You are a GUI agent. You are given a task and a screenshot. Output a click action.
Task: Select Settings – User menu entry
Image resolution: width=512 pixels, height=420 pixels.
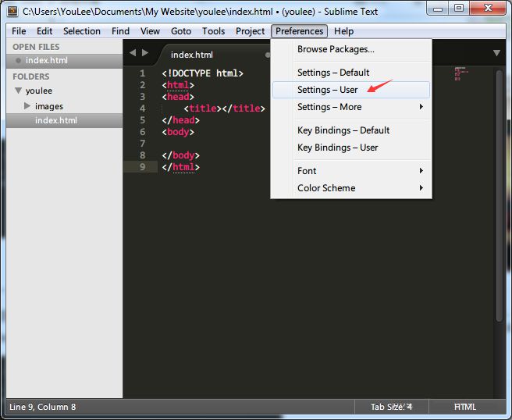[x=327, y=90]
